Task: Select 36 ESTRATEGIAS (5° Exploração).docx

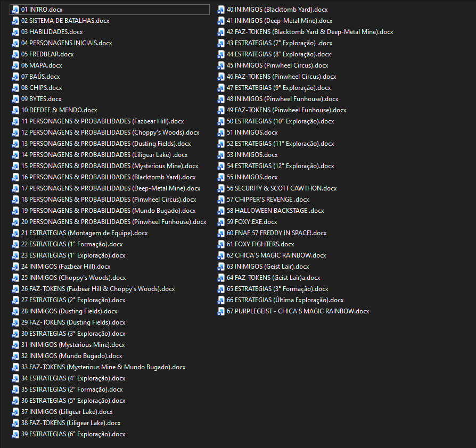Action: [73, 401]
